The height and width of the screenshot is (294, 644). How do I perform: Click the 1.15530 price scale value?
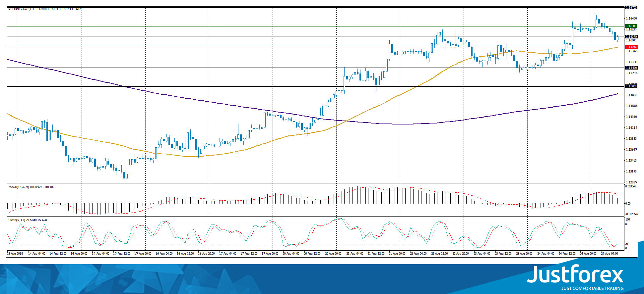click(631, 62)
